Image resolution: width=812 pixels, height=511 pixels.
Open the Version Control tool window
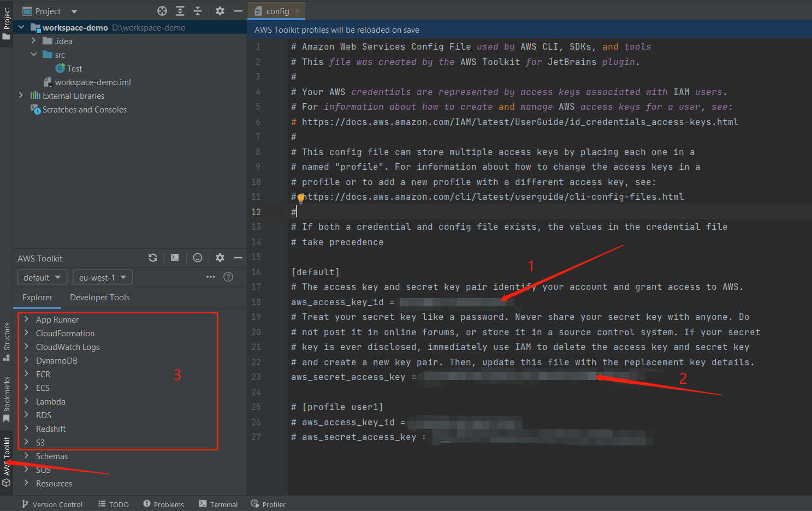tap(52, 504)
